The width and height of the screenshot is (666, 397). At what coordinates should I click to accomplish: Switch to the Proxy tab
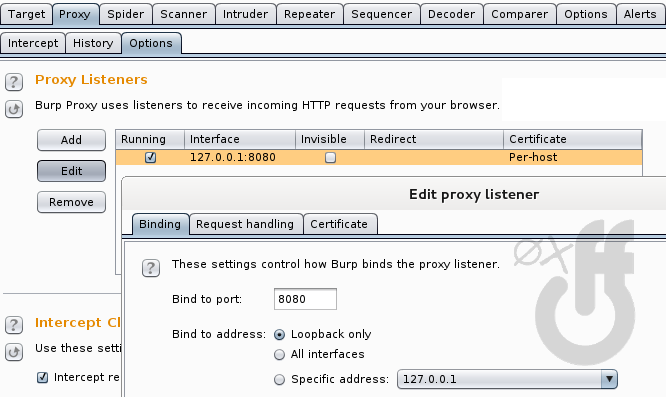[x=75, y=14]
